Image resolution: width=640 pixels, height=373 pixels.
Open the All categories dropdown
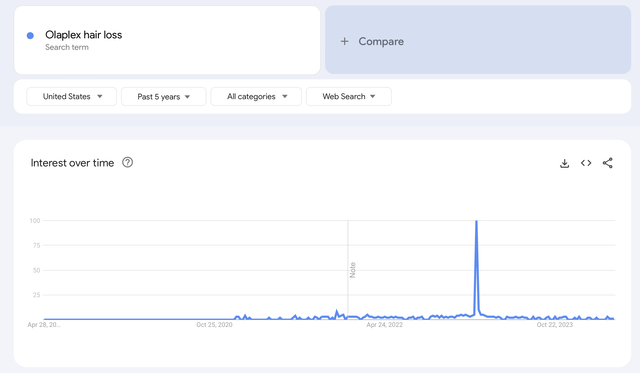tap(256, 96)
